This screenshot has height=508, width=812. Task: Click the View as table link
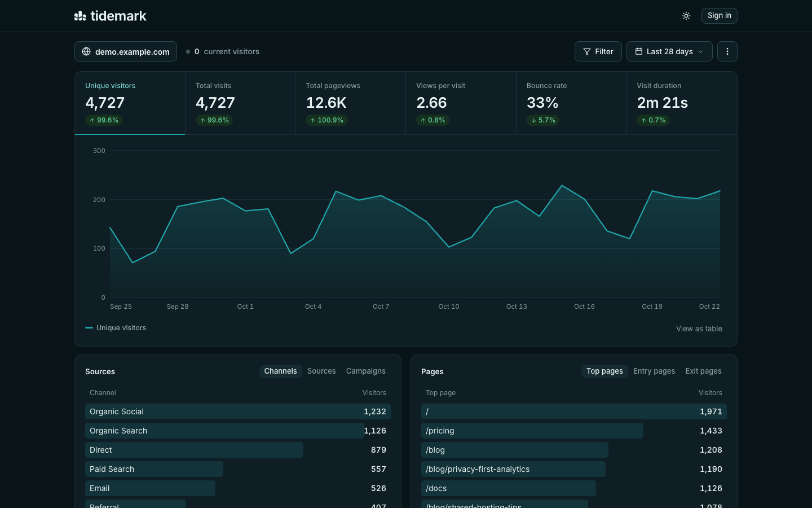click(699, 329)
